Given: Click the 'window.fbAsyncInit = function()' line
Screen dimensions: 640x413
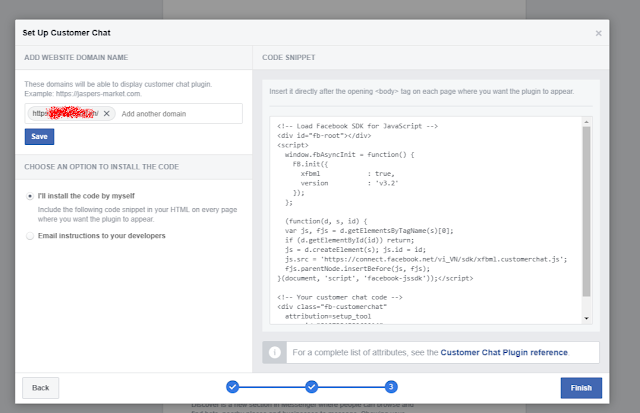Looking at the screenshot, I should tap(349, 155).
